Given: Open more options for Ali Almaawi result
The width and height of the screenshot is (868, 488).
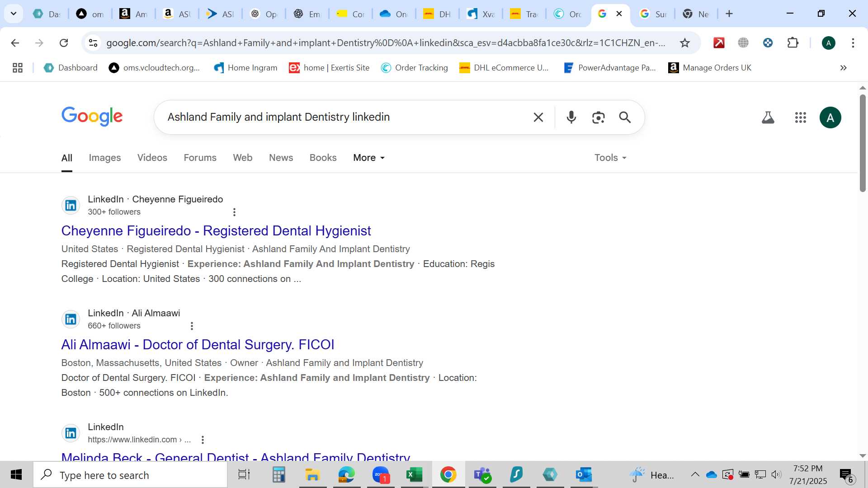Looking at the screenshot, I should tap(192, 326).
